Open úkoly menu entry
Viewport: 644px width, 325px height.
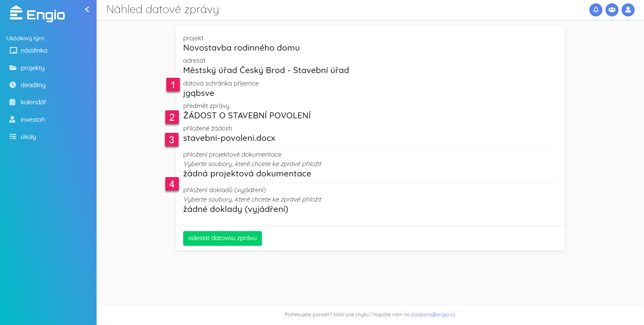(x=28, y=137)
